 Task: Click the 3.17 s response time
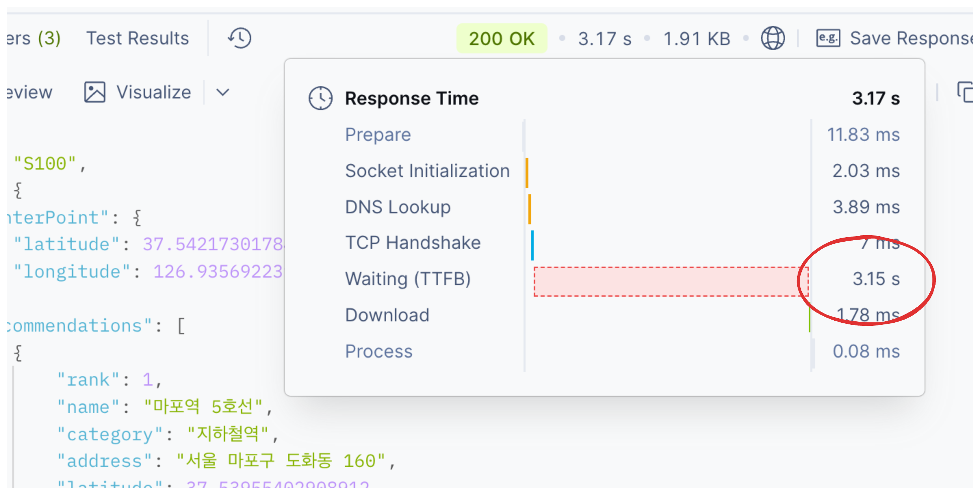(x=604, y=38)
